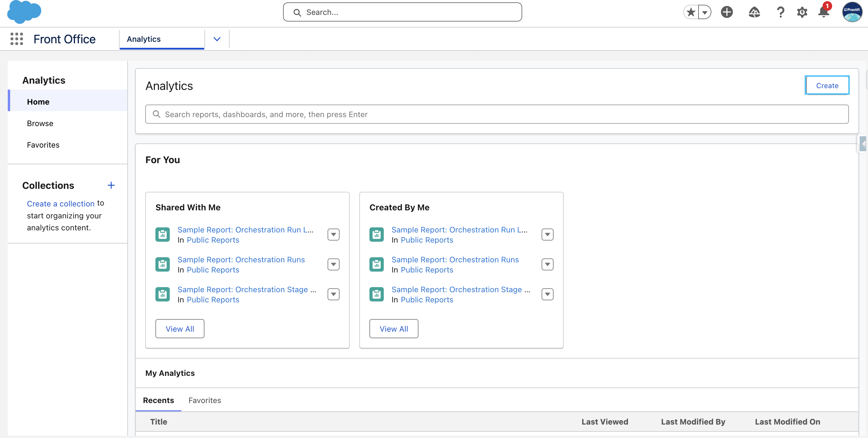Click View All under Created By Me
868x438 pixels.
pyautogui.click(x=394, y=329)
